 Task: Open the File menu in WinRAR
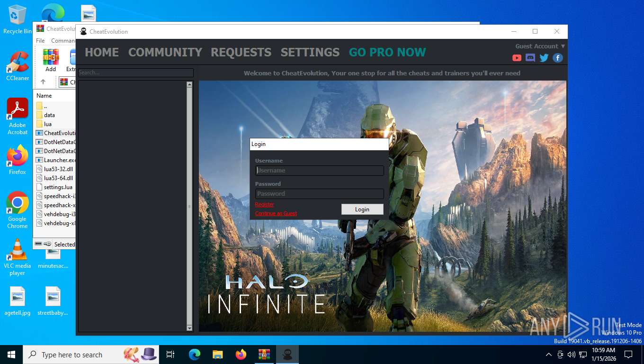click(x=40, y=41)
